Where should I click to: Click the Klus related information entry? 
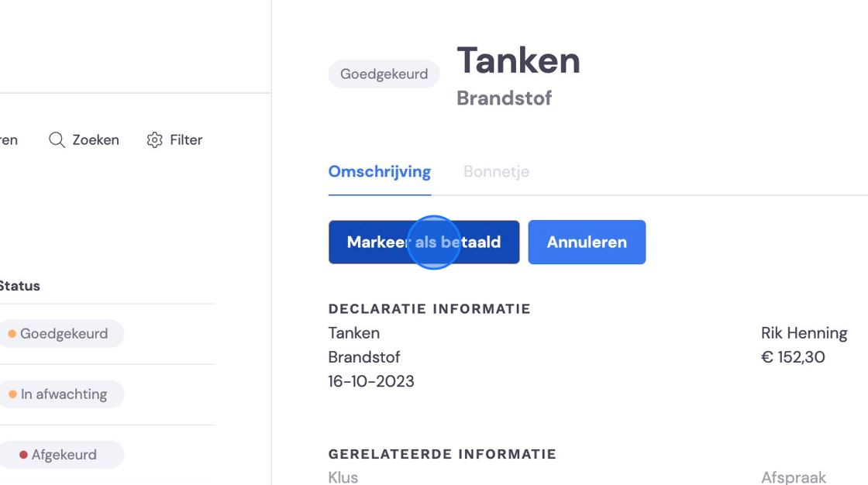point(343,477)
